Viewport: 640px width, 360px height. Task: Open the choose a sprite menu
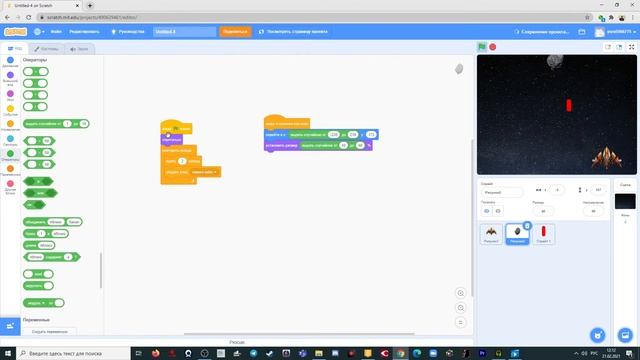tap(598, 335)
